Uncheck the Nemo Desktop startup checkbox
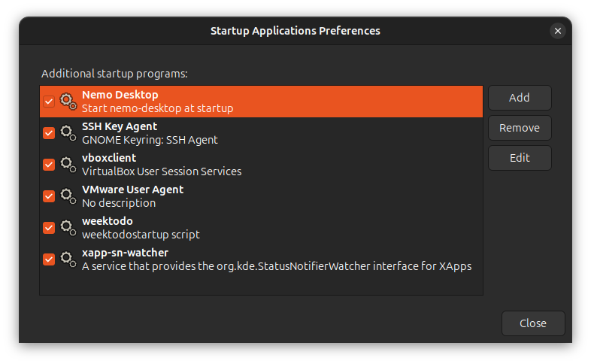The height and width of the screenshot is (364, 591). [49, 102]
